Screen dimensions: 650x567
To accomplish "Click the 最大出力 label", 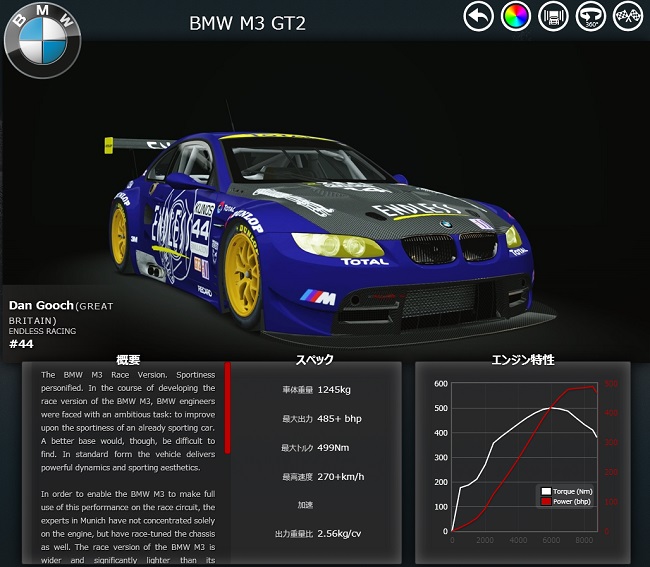I will tap(298, 419).
